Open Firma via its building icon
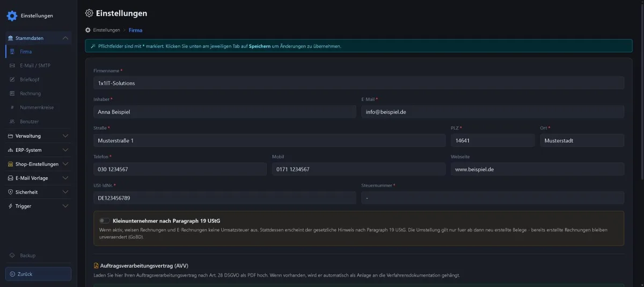The width and height of the screenshot is (644, 287). pos(12,52)
